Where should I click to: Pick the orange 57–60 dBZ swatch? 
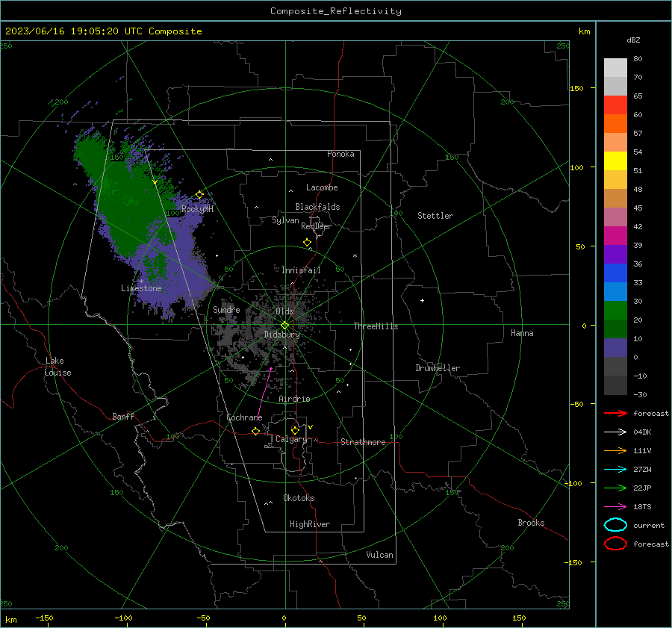615,124
